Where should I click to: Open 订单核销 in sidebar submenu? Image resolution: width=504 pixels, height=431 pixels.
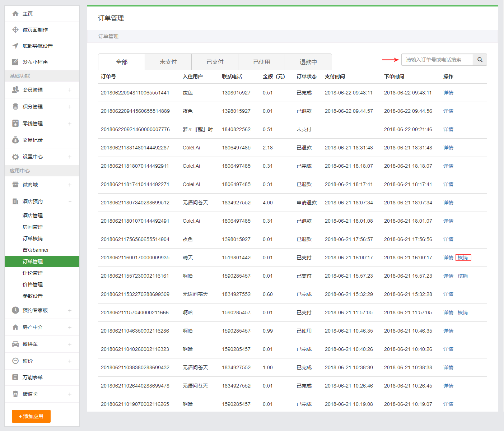click(x=33, y=238)
